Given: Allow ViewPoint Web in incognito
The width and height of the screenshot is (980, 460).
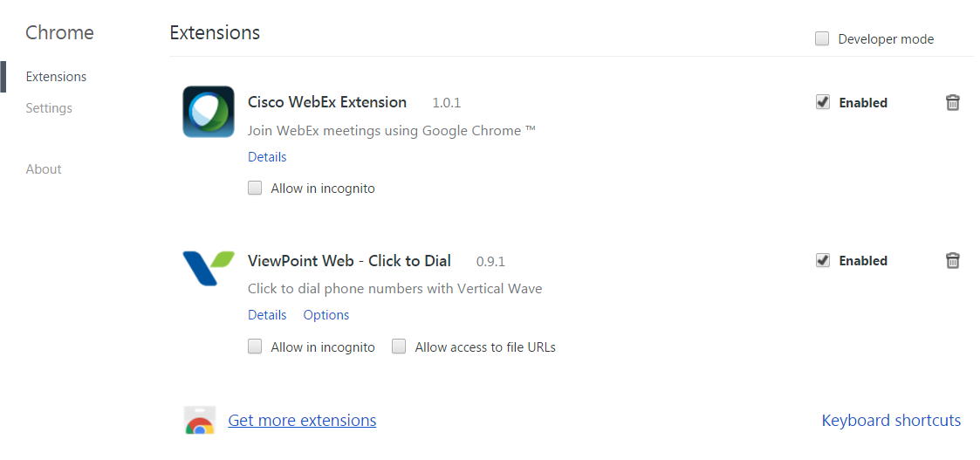Looking at the screenshot, I should (255, 347).
